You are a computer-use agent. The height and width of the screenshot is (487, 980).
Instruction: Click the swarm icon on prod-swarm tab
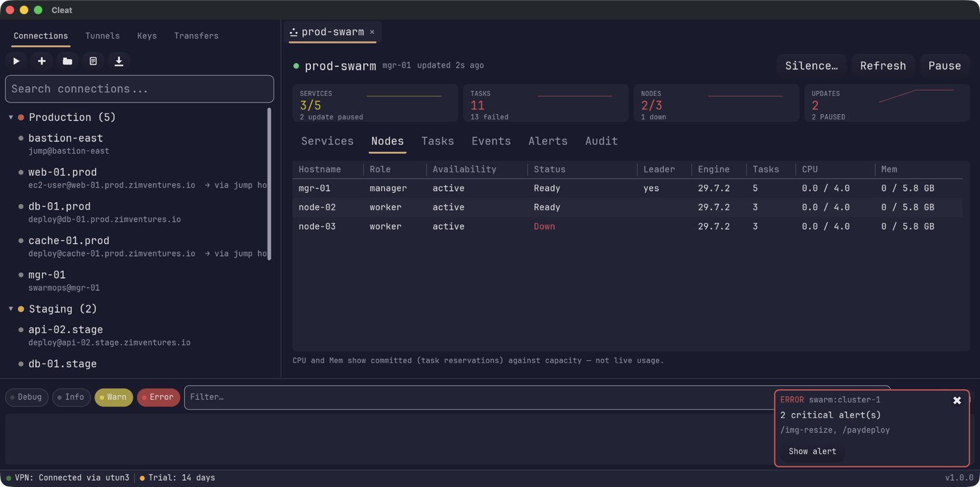point(293,32)
